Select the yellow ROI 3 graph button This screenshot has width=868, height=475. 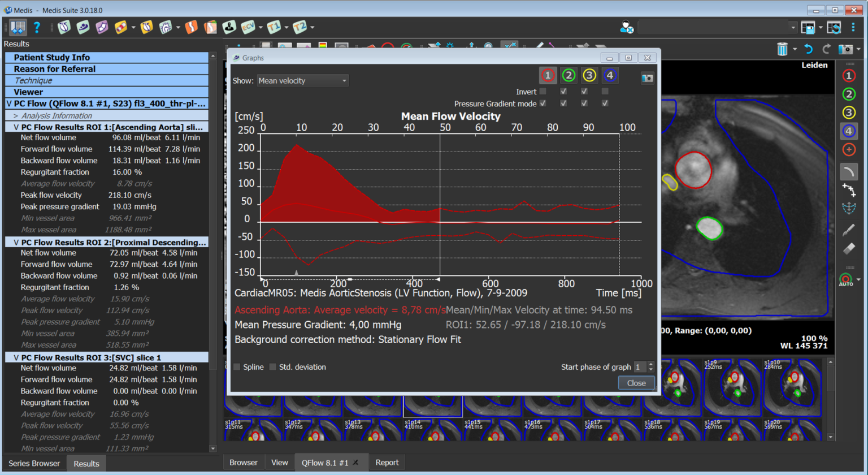point(589,75)
